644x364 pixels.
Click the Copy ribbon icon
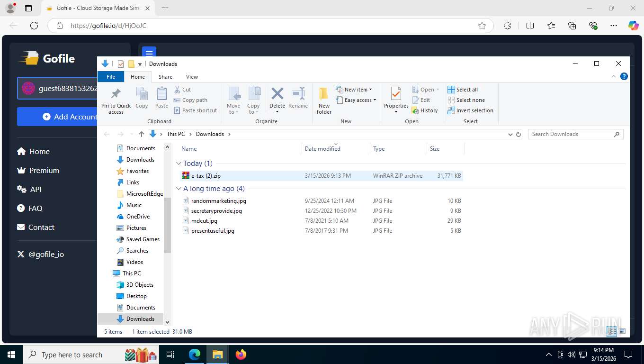coord(142,93)
